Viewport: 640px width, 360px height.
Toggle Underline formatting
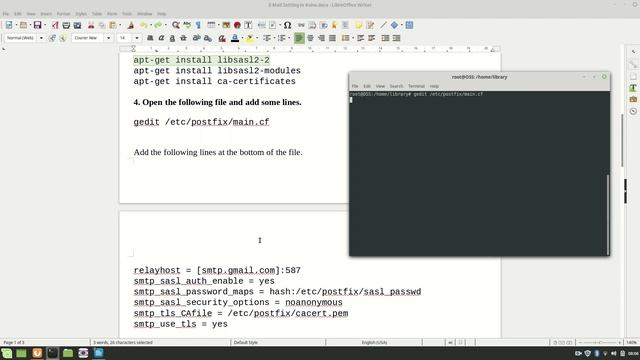(x=172, y=38)
